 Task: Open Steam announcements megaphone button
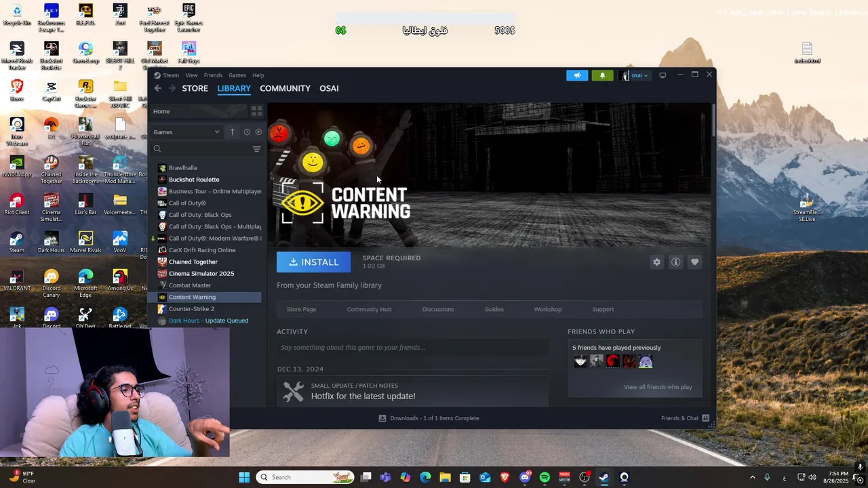click(577, 75)
